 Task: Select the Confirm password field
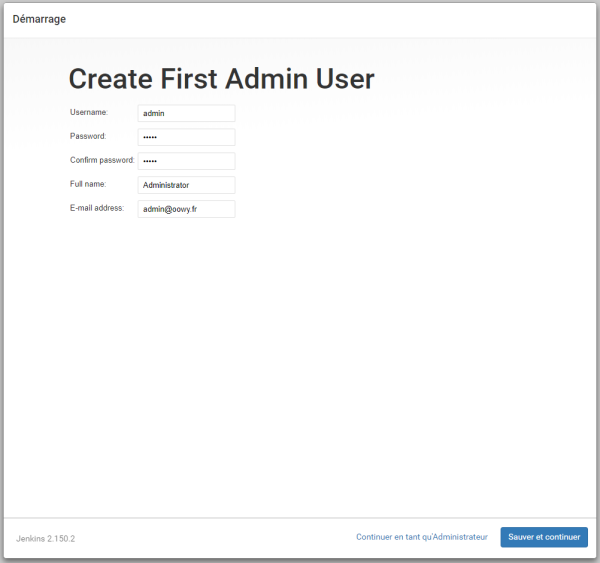point(186,161)
